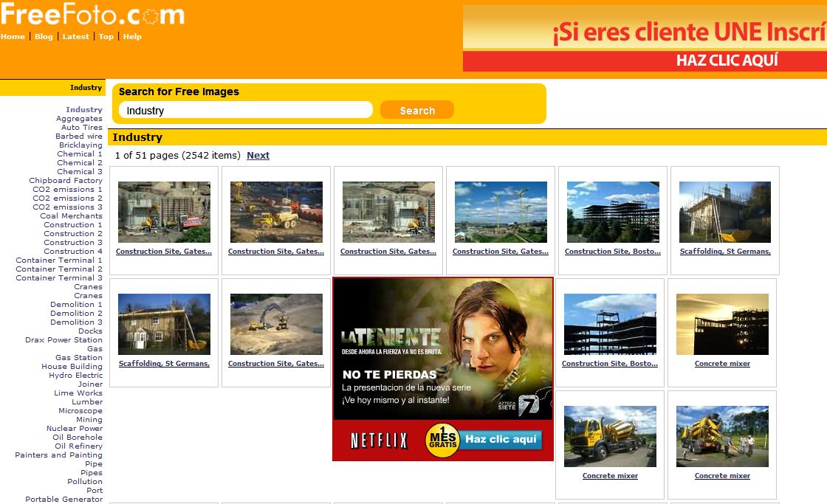Screen dimensions: 827x504
Task: Open the CO2 emissions 1 category
Action: (x=67, y=189)
